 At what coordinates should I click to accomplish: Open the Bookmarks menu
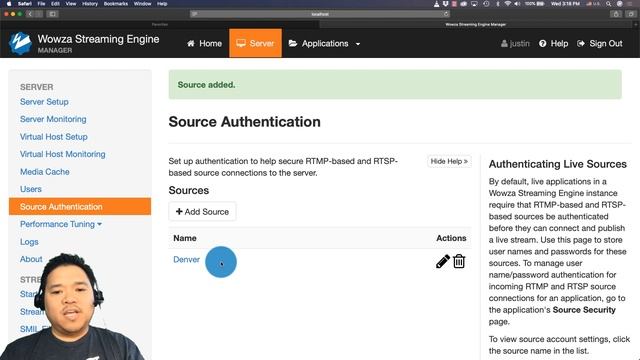click(x=116, y=4)
